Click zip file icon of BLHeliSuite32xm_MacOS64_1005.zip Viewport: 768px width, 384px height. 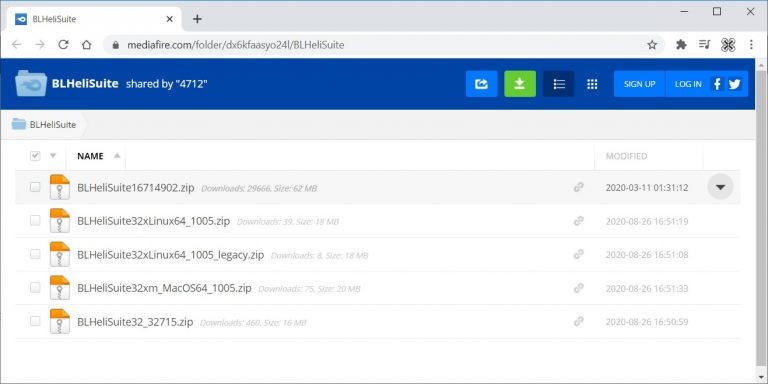(60, 288)
